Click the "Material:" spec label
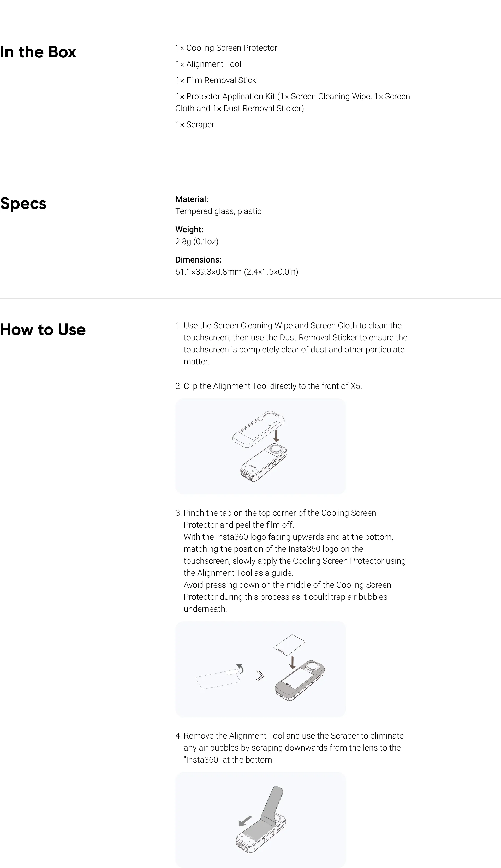The height and width of the screenshot is (868, 501). point(192,199)
